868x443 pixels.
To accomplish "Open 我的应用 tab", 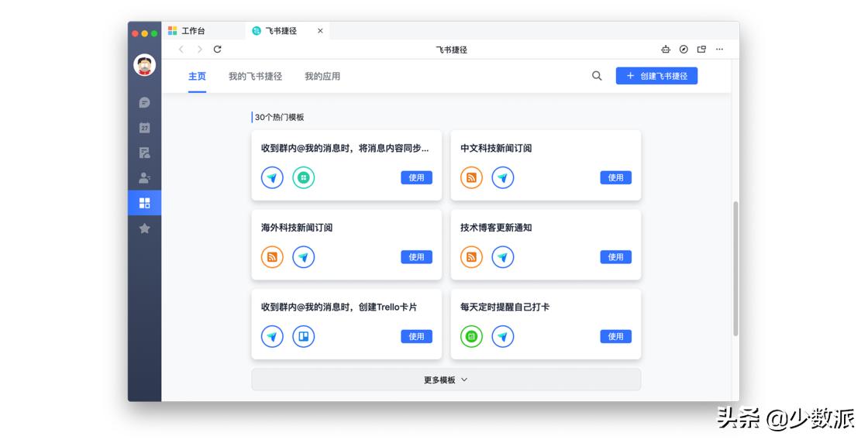I will [x=322, y=77].
